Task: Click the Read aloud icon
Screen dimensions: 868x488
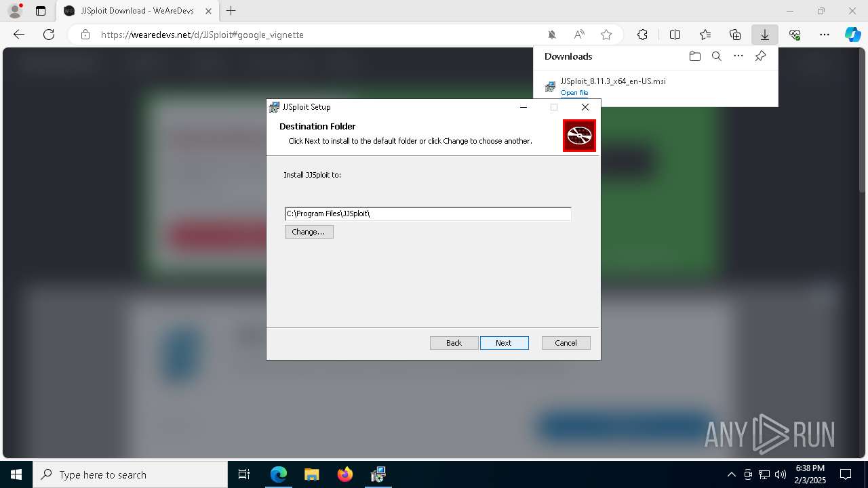Action: click(579, 35)
